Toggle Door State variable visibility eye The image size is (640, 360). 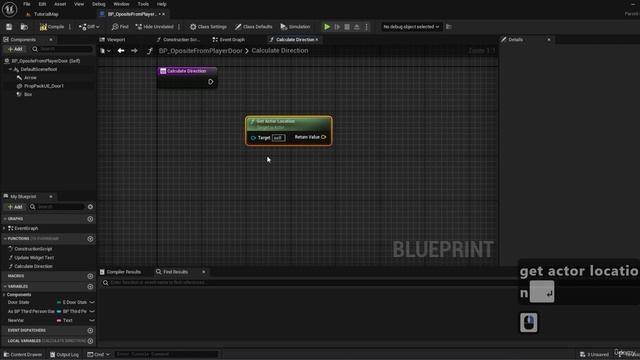pos(92,302)
